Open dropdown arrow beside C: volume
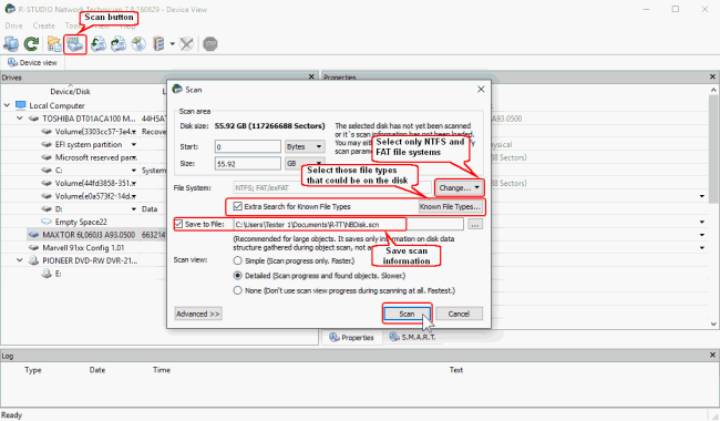 click(134, 170)
